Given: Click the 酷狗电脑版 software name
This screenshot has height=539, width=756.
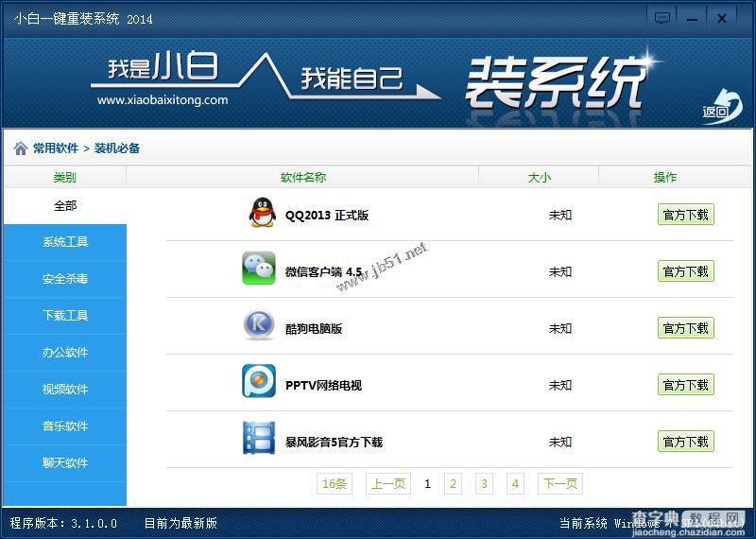Looking at the screenshot, I should (x=314, y=329).
